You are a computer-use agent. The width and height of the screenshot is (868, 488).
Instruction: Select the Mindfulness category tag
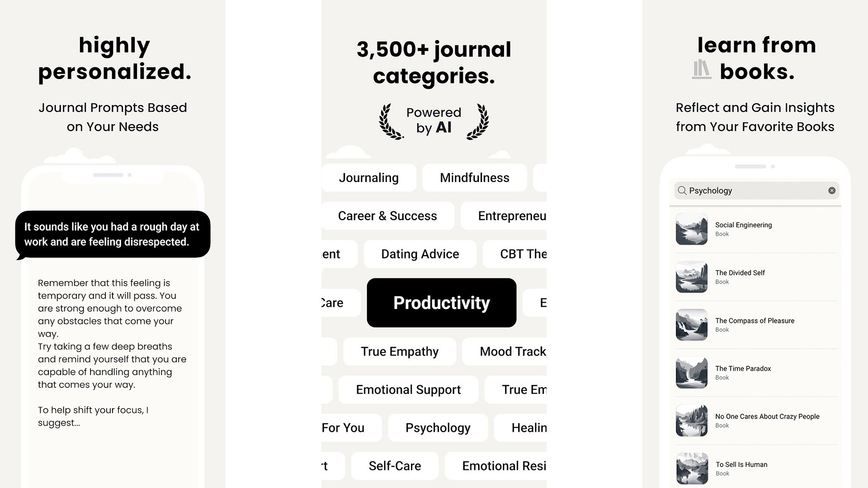[x=474, y=178]
